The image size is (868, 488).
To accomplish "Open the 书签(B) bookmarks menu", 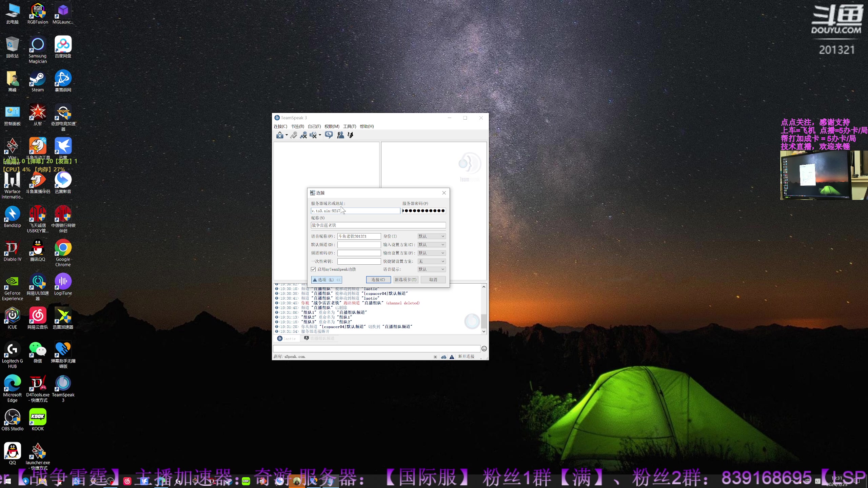I will pyautogui.click(x=297, y=126).
